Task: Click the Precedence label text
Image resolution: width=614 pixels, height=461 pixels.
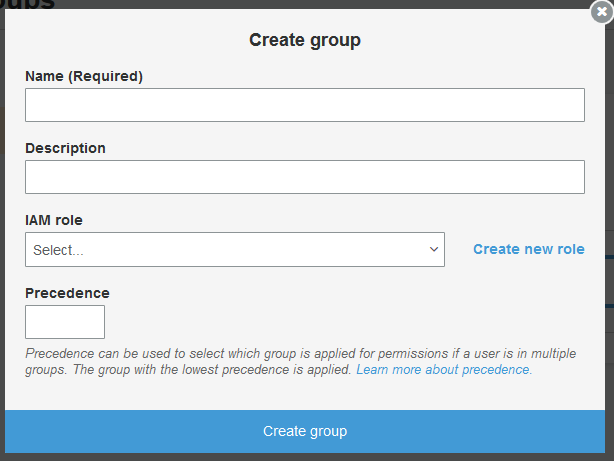Action: pos(67,293)
